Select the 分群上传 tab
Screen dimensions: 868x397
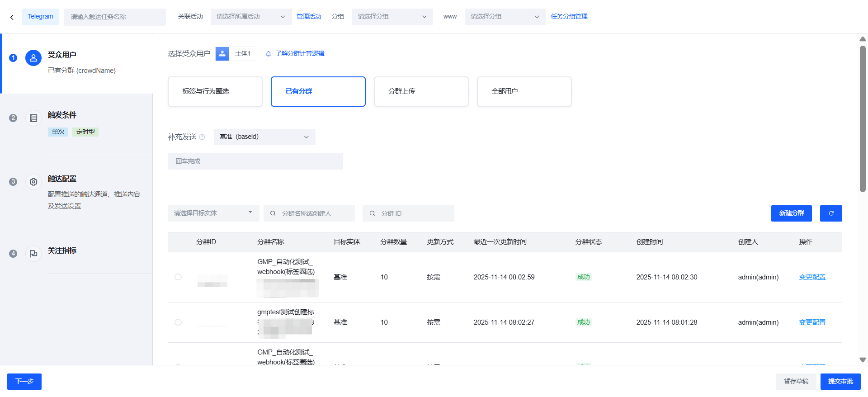pos(421,91)
